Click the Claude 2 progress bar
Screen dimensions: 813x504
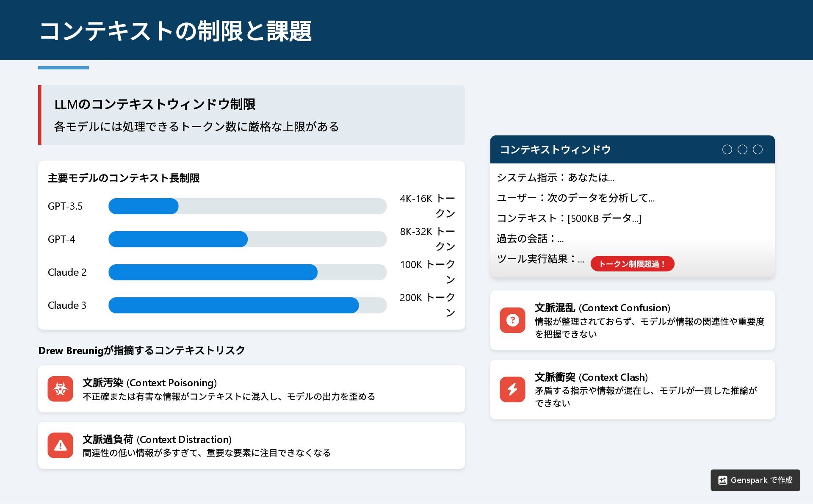point(247,272)
